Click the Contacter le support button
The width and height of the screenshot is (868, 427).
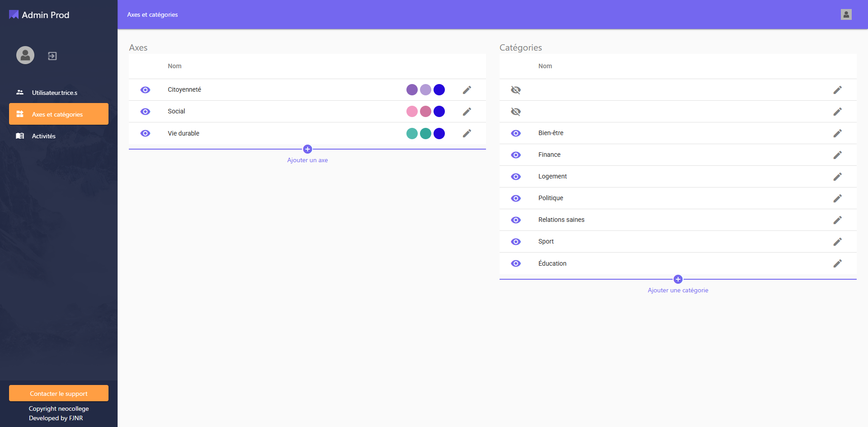click(x=59, y=393)
